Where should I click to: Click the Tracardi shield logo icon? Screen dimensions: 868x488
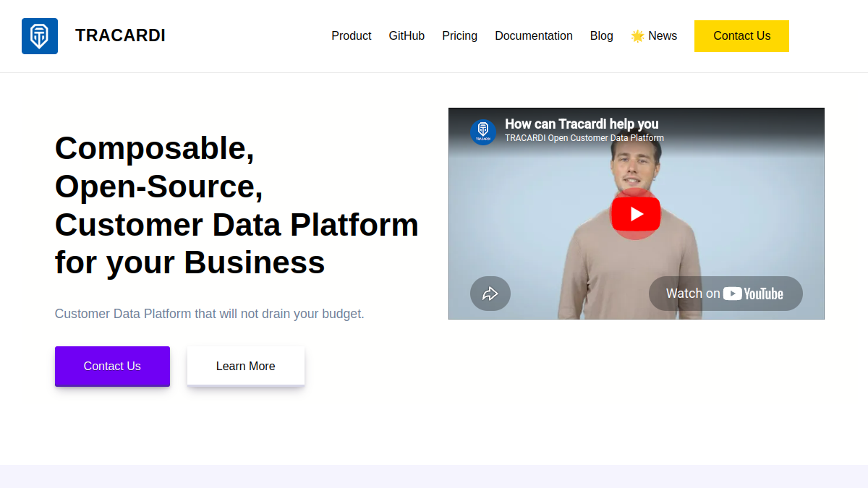(40, 36)
